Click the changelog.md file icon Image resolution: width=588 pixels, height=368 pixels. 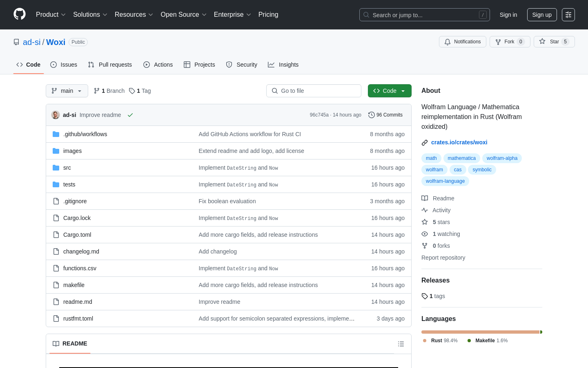click(56, 251)
